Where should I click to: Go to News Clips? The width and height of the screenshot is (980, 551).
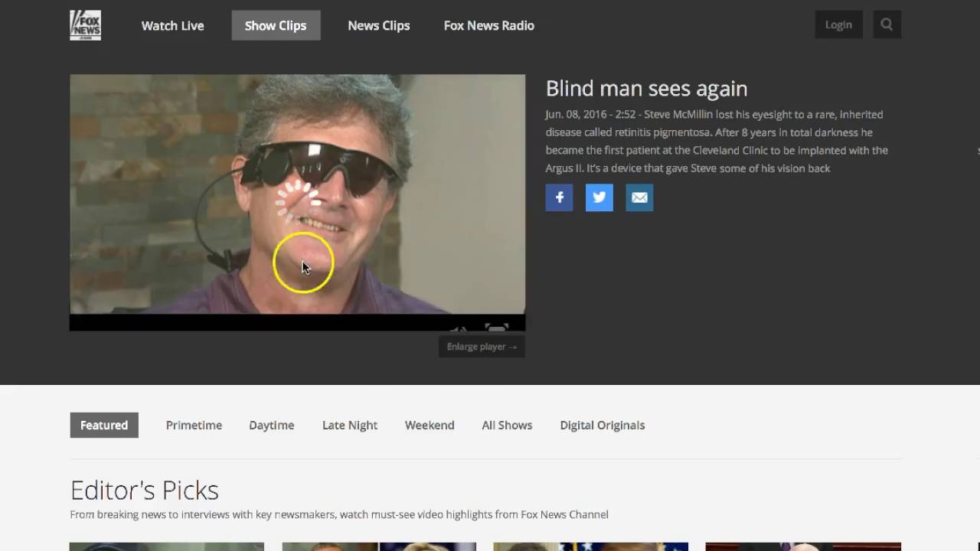click(379, 25)
